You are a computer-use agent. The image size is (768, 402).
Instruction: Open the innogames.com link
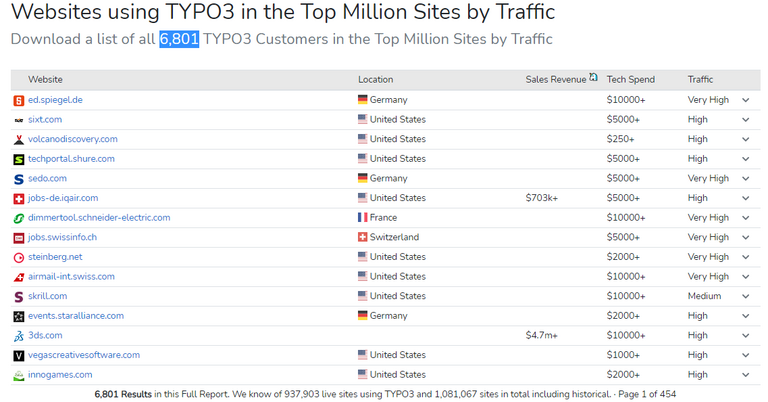point(60,375)
